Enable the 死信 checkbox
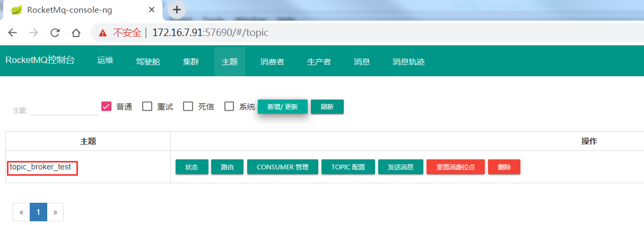The image size is (644, 225). click(x=188, y=106)
